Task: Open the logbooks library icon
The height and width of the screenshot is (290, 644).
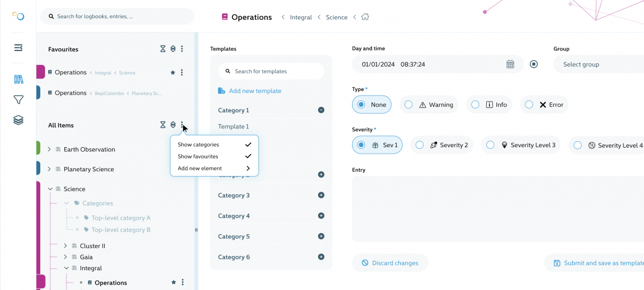Action: (18, 79)
